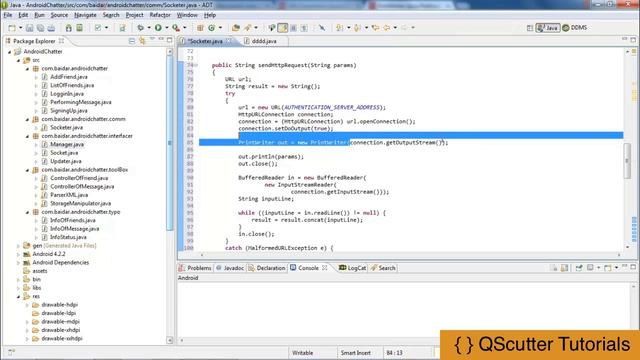Toggle Block Selection mode

coord(293,28)
